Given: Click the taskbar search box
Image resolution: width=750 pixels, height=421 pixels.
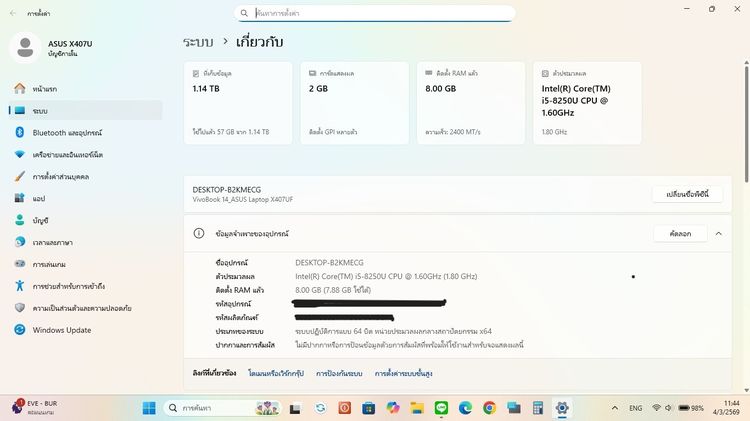Looking at the screenshot, I should pyautogui.click(x=222, y=408).
